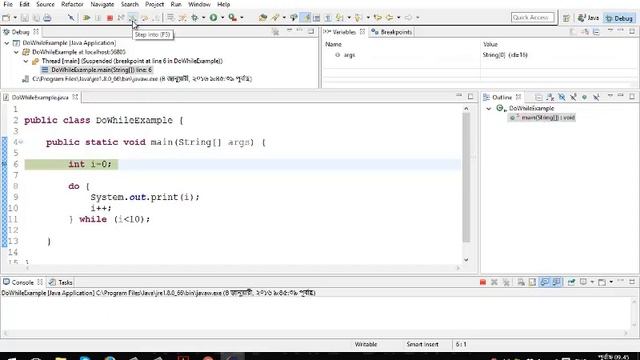Collapse DoWhileExample class in Outline

(x=489, y=108)
